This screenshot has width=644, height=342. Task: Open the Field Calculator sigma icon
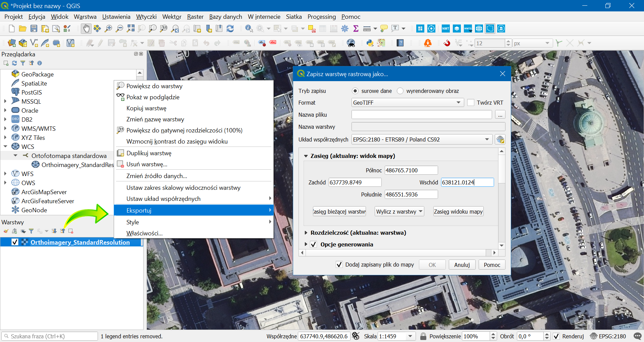coord(356,29)
